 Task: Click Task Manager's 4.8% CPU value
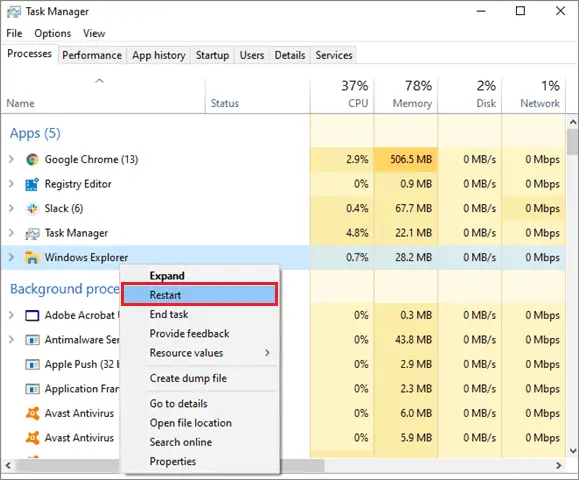click(x=357, y=233)
